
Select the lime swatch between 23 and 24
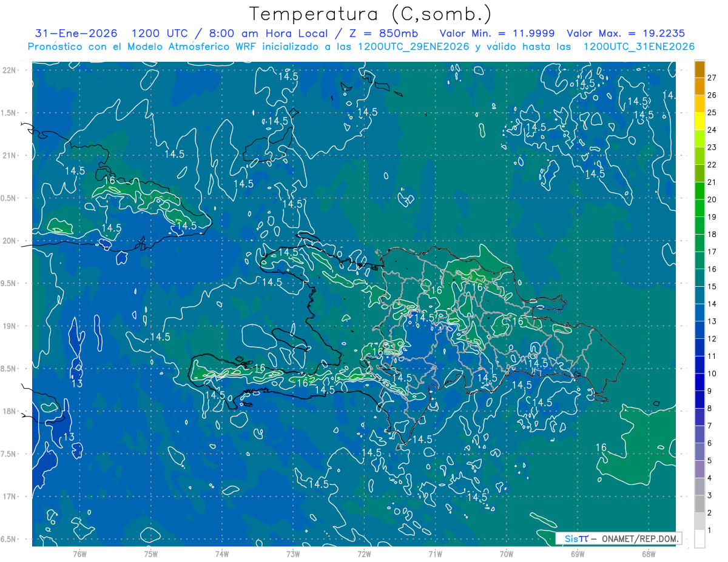[699, 139]
